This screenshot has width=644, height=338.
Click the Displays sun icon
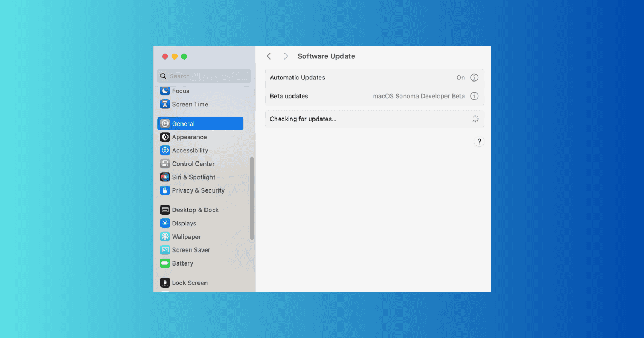(165, 224)
